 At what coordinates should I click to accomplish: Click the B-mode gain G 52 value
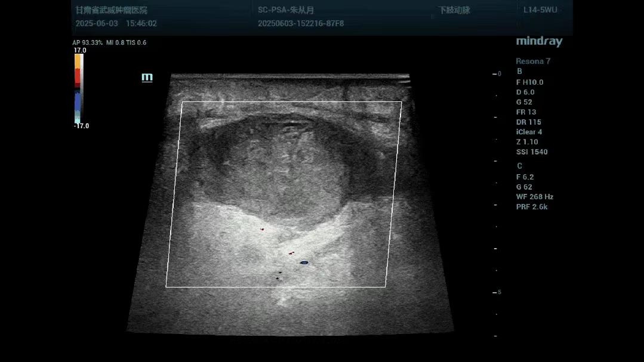(x=524, y=102)
